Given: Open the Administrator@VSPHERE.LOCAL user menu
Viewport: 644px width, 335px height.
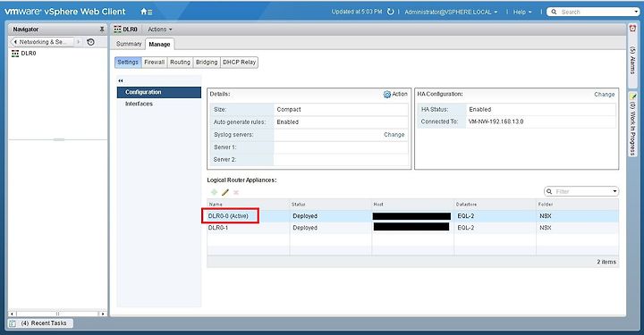Looking at the screenshot, I should [451, 12].
